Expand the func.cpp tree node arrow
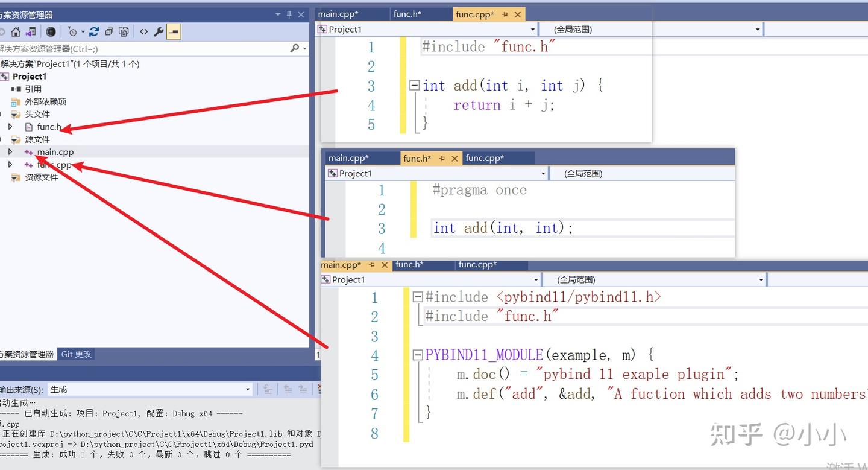868x470 pixels. click(10, 165)
